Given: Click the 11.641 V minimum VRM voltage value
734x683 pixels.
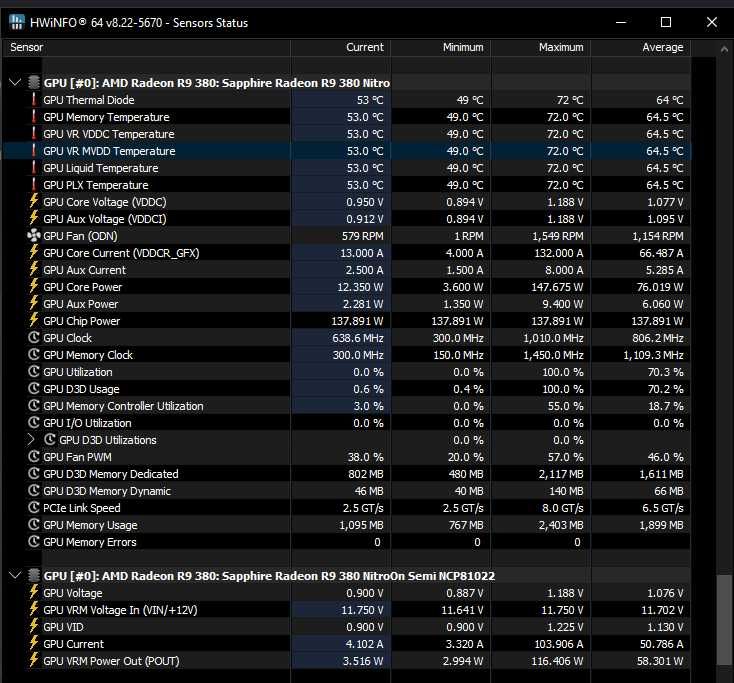Looking at the screenshot, I should (462, 610).
